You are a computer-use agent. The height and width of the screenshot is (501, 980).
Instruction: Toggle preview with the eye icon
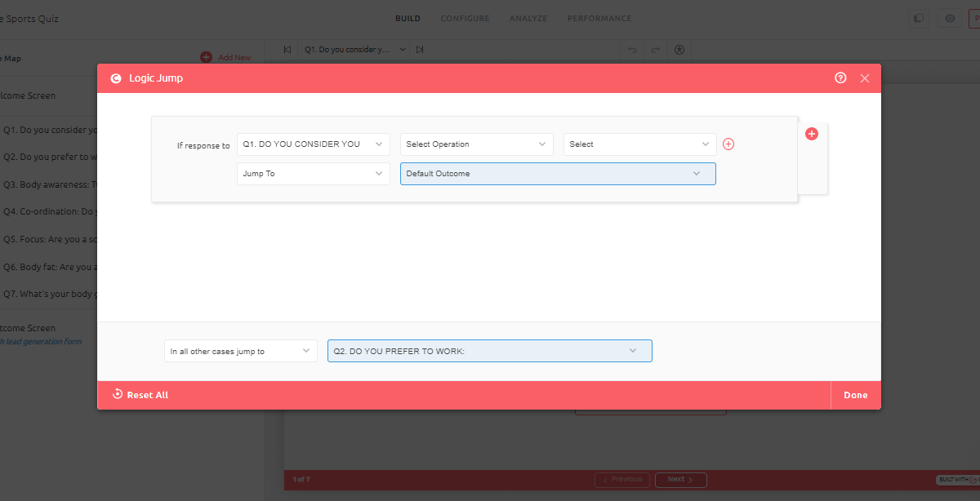(949, 19)
